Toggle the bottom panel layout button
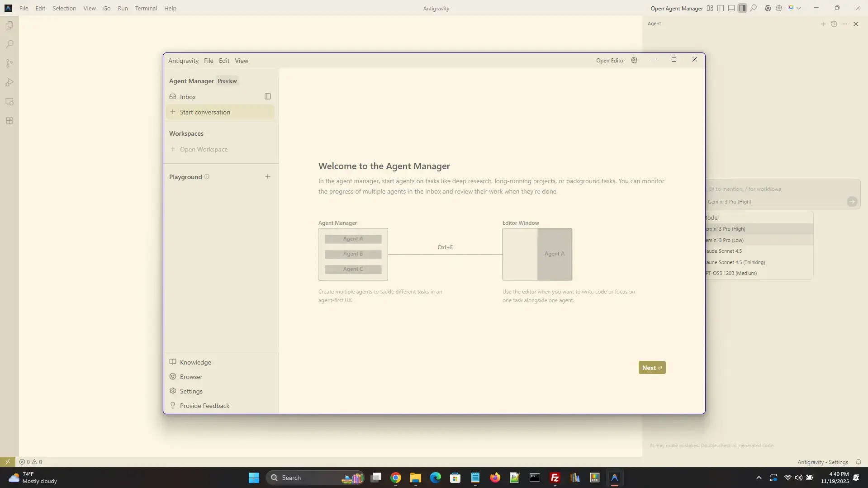This screenshot has height=488, width=868. tap(731, 8)
